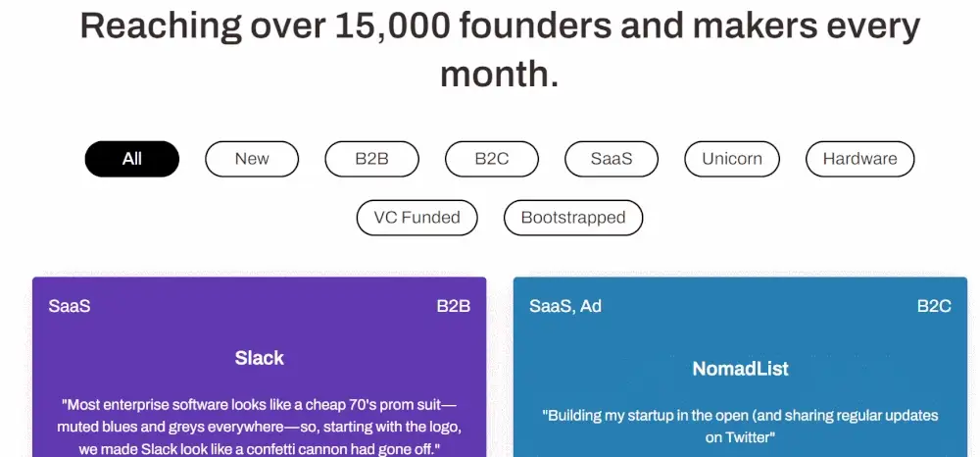980x457 pixels.
Task: Filter by Unicorn category
Action: 732,159
